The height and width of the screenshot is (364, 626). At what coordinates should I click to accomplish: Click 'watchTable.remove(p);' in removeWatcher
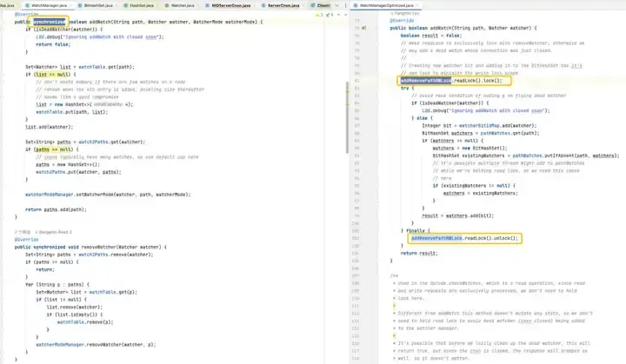point(85,322)
